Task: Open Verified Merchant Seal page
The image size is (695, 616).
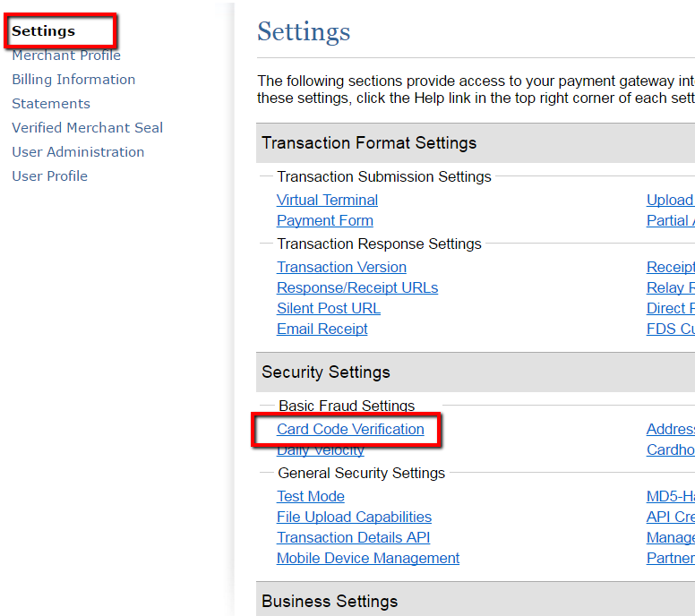Action: click(x=88, y=128)
